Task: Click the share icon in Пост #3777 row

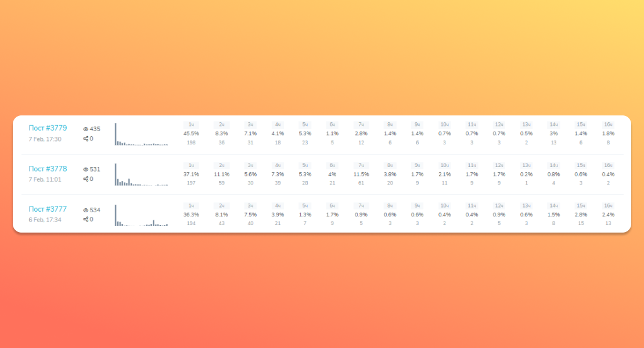Action: click(x=85, y=219)
